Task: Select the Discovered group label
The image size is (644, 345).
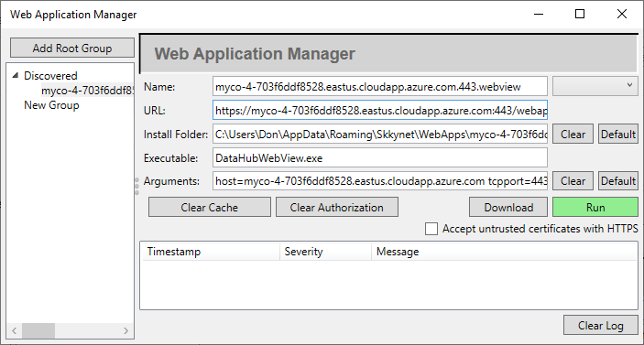Action: pos(50,76)
